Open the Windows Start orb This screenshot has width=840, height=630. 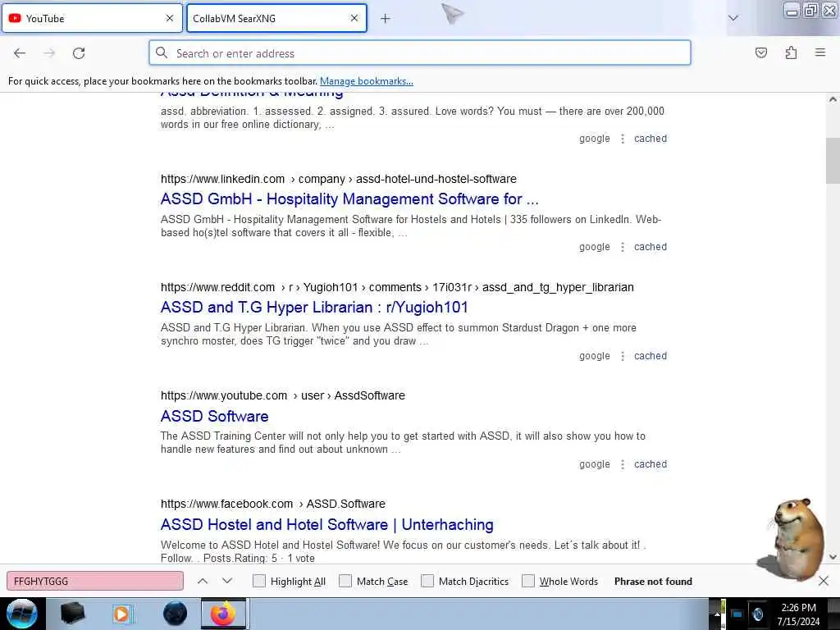(21, 614)
